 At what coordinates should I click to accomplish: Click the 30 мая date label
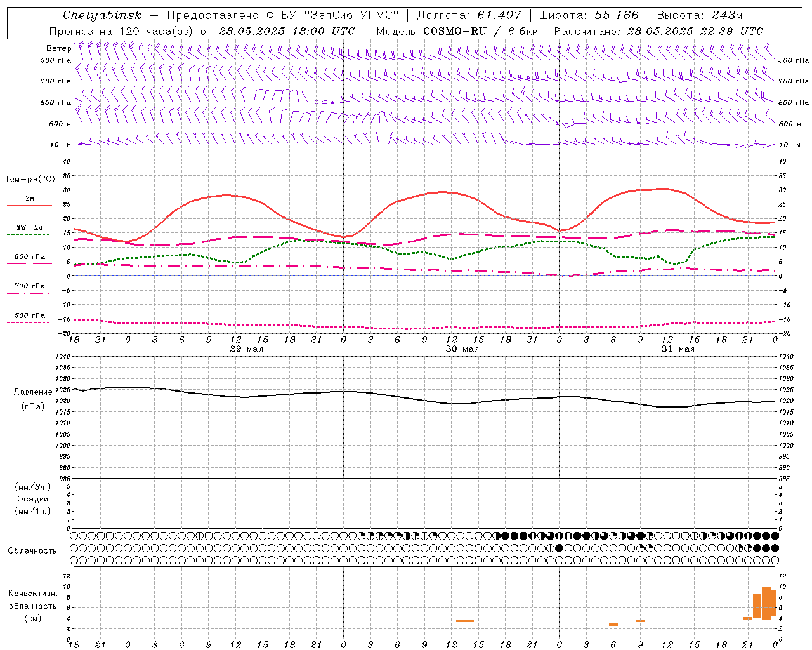(462, 349)
